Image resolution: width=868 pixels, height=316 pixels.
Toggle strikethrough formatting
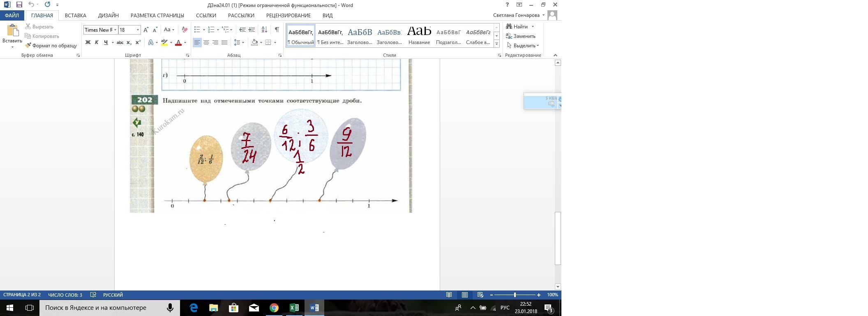(120, 42)
